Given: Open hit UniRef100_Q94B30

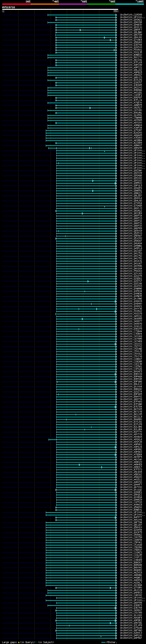Looking at the screenshot, I should click(x=131, y=25).
